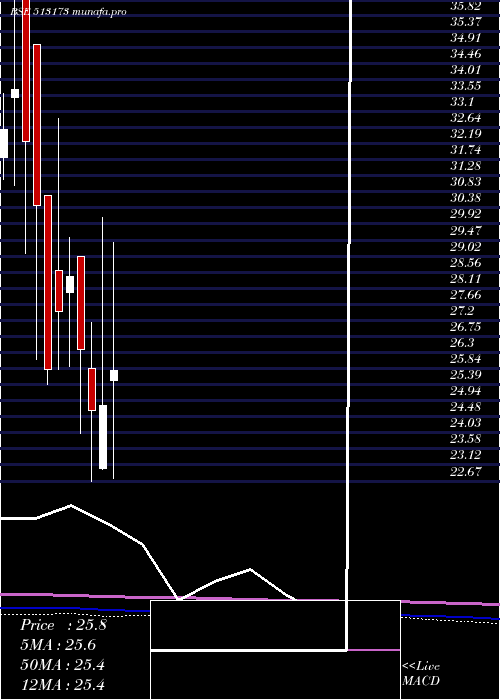This screenshot has width=500, height=700.
Task: Click the 29.47 price axis label
Action: [466, 230]
